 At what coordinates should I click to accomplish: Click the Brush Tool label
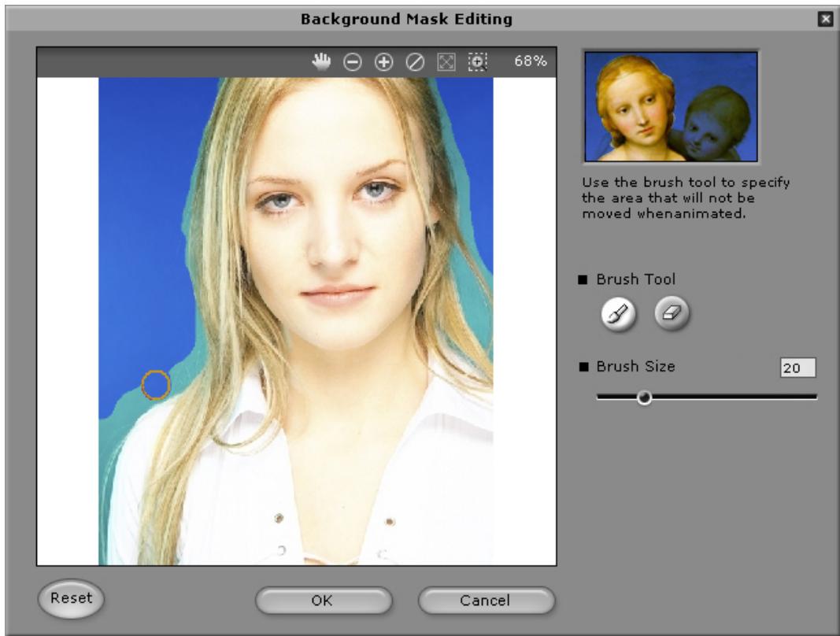click(635, 279)
